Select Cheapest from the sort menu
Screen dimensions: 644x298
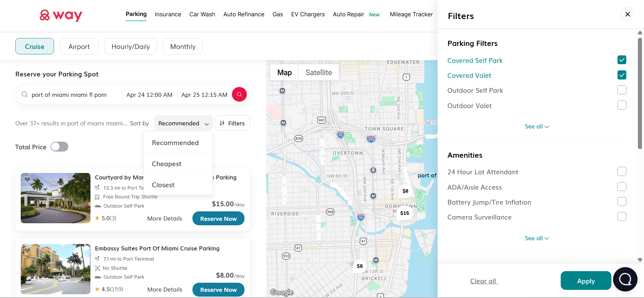click(x=167, y=164)
